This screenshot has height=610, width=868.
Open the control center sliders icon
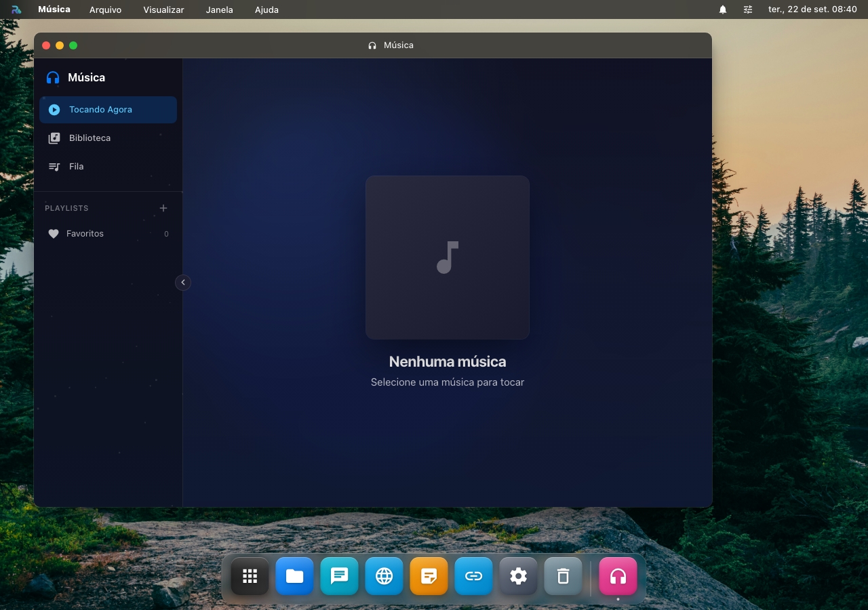tap(748, 9)
